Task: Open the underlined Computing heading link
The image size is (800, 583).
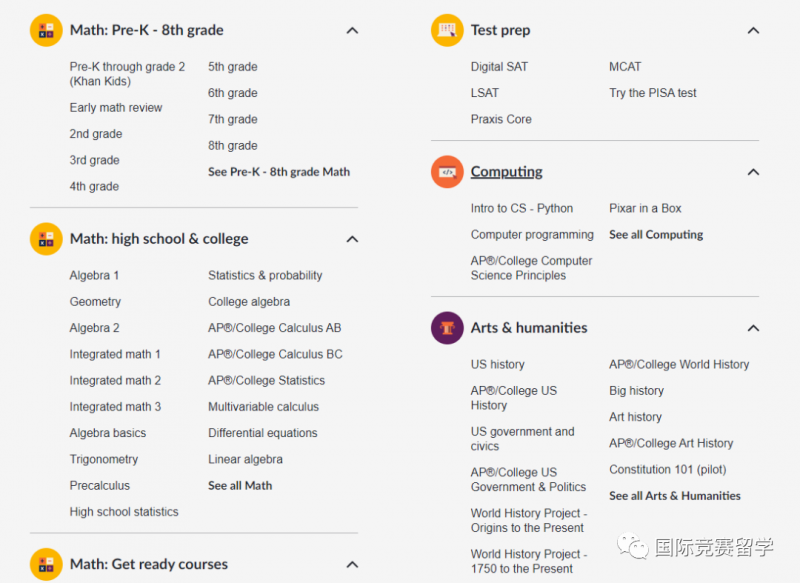Action: pos(507,172)
